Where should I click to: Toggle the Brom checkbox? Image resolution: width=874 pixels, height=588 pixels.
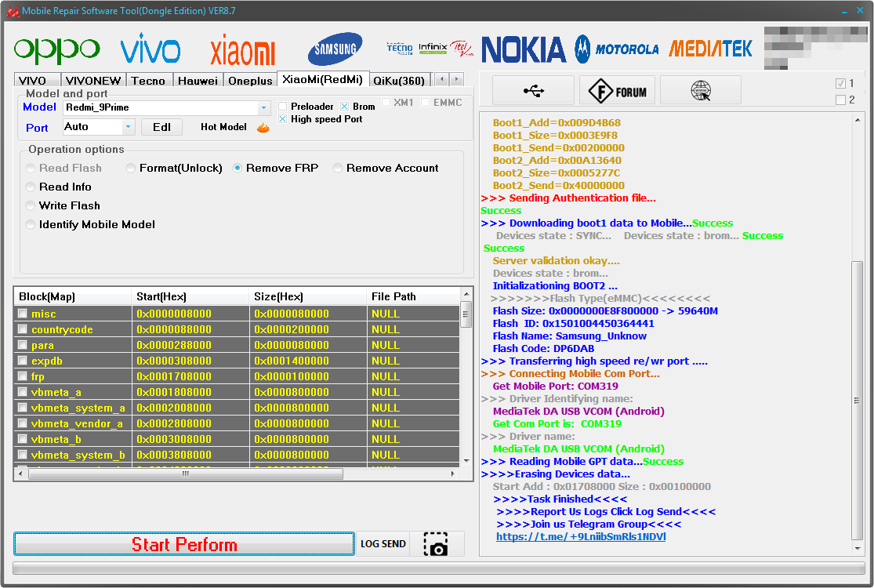point(344,107)
